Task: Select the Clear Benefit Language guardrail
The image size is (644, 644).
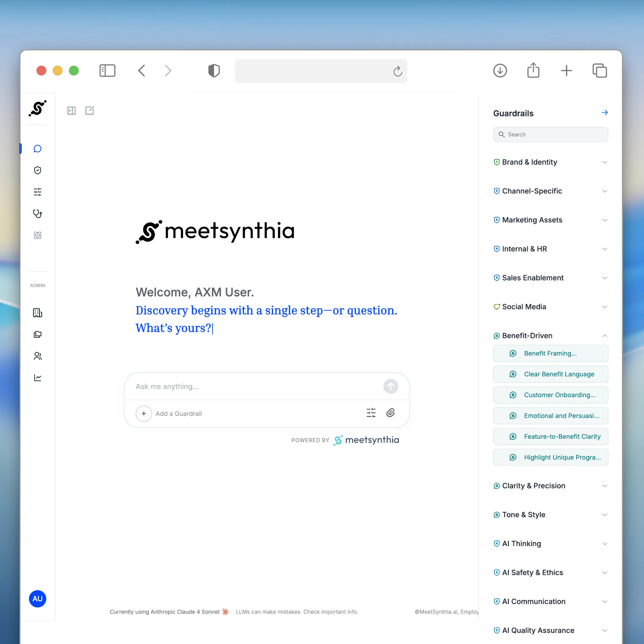Action: click(x=551, y=374)
